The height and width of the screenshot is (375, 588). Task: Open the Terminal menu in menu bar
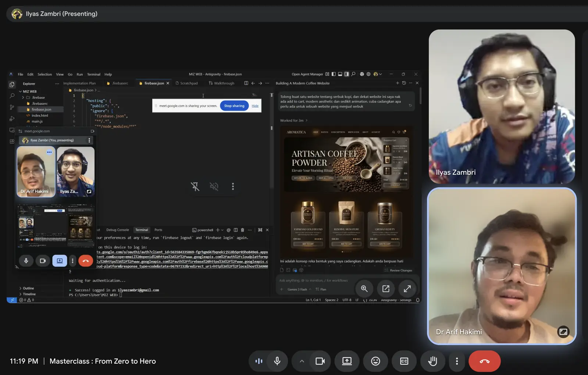pos(93,74)
